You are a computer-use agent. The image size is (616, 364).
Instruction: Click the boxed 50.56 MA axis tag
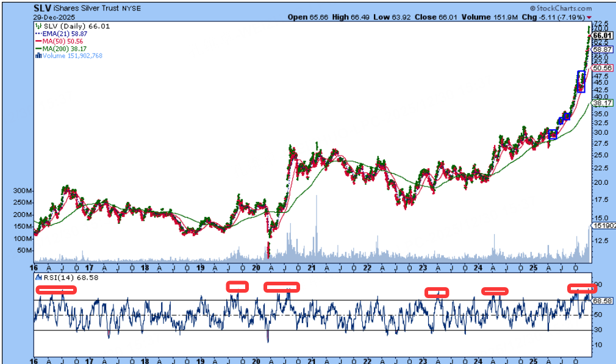[x=602, y=68]
